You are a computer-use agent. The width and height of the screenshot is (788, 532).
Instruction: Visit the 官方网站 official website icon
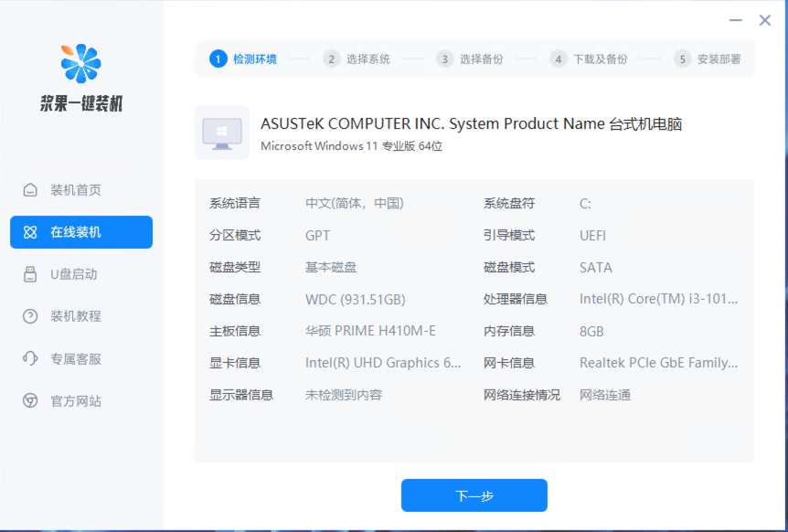point(31,400)
